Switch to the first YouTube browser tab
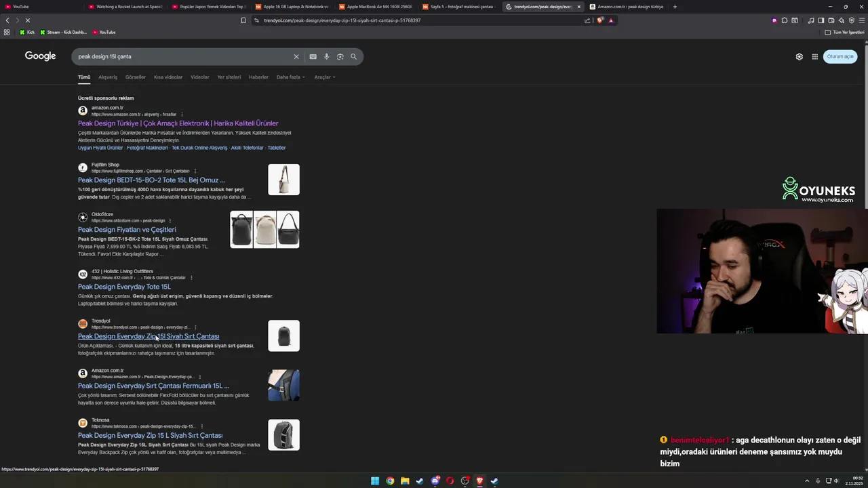The width and height of the screenshot is (868, 488). click(41, 7)
